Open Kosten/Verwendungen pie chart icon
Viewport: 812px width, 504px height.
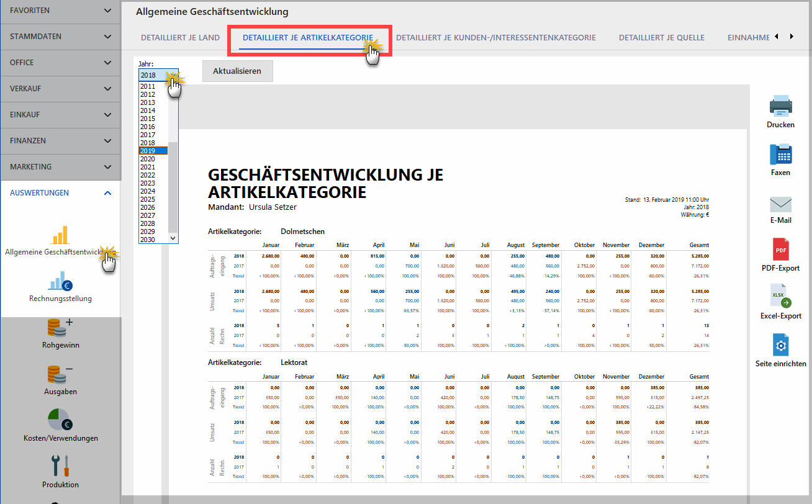coord(60,420)
